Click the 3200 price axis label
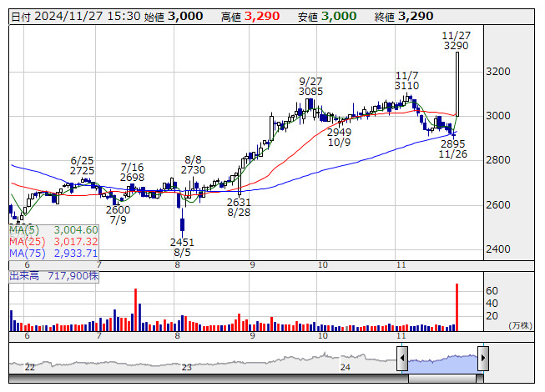The image size is (545, 392). pos(498,72)
